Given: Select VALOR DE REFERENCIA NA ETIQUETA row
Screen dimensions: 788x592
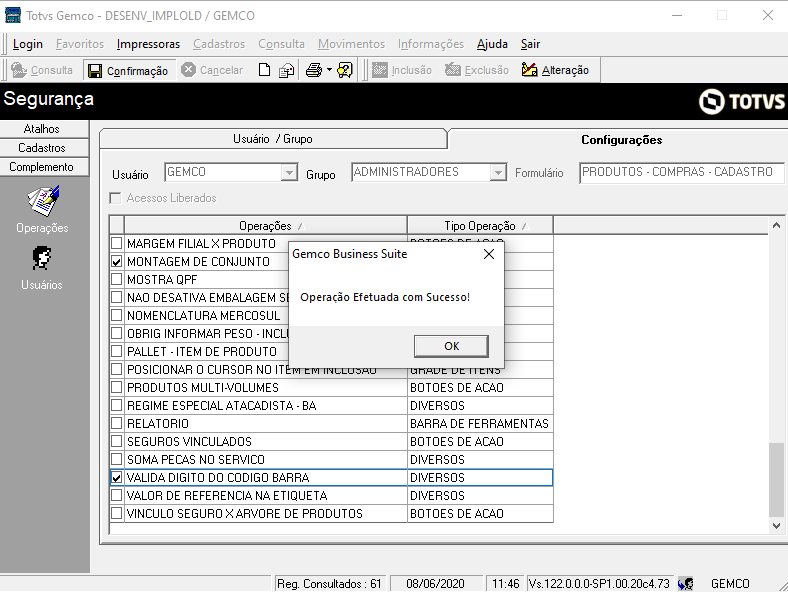Looking at the screenshot, I should 332,496.
